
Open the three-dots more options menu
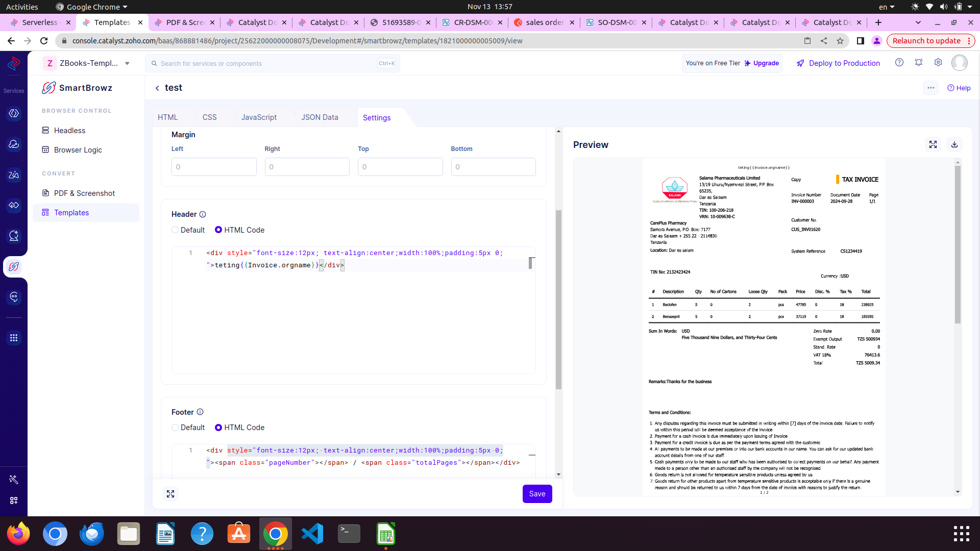tap(930, 88)
